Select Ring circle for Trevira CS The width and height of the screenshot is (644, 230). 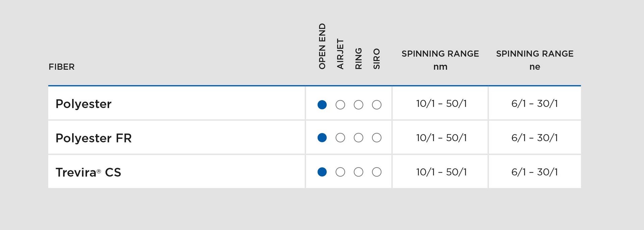tap(359, 172)
